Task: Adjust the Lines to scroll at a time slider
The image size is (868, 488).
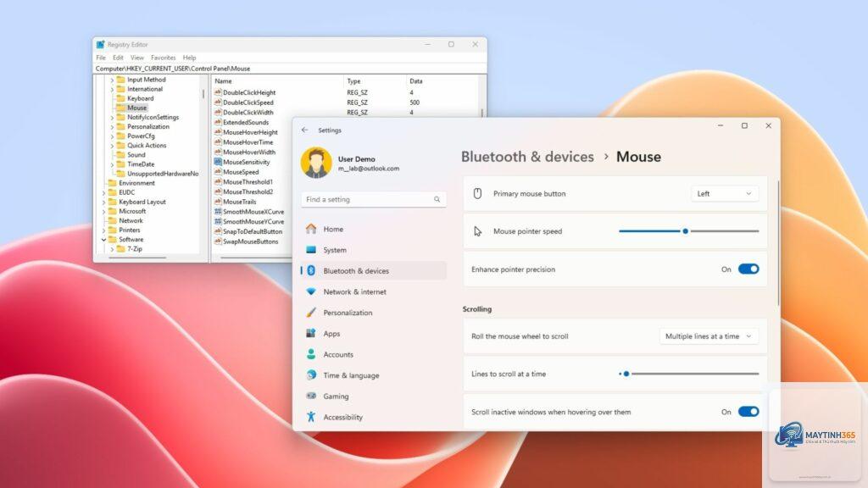Action: pos(688,374)
